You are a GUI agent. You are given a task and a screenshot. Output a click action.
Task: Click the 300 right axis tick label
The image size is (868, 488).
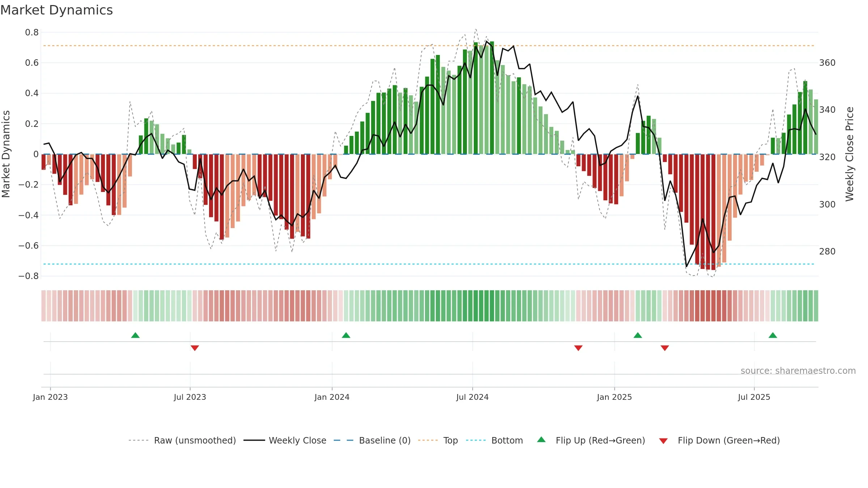[x=827, y=205]
